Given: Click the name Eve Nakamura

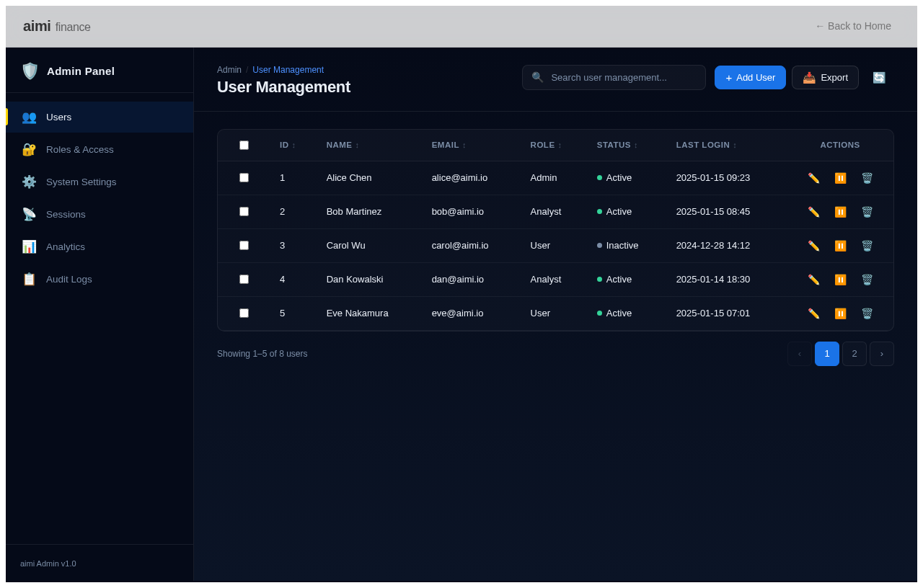Looking at the screenshot, I should [357, 313].
